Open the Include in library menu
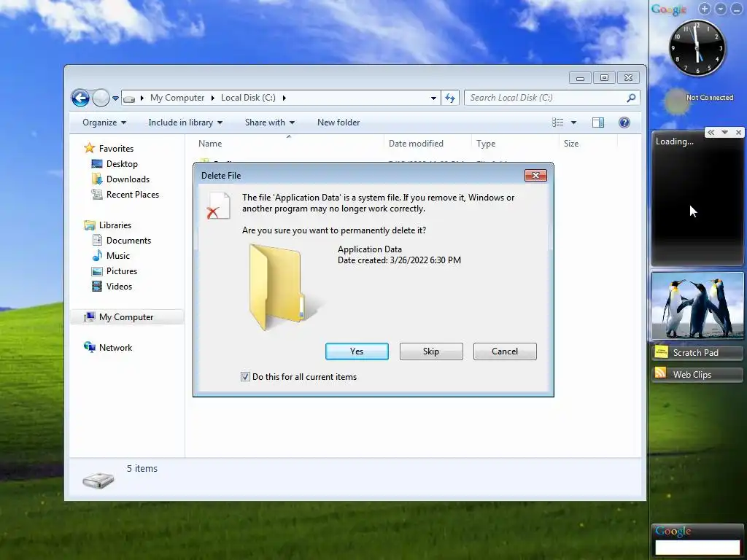747x560 pixels. point(185,122)
